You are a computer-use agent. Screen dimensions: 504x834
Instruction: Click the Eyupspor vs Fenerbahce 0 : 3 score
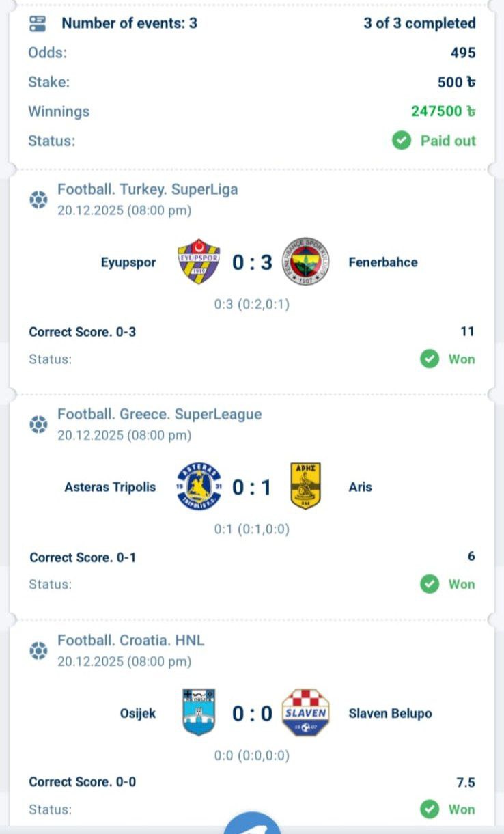[x=252, y=262]
